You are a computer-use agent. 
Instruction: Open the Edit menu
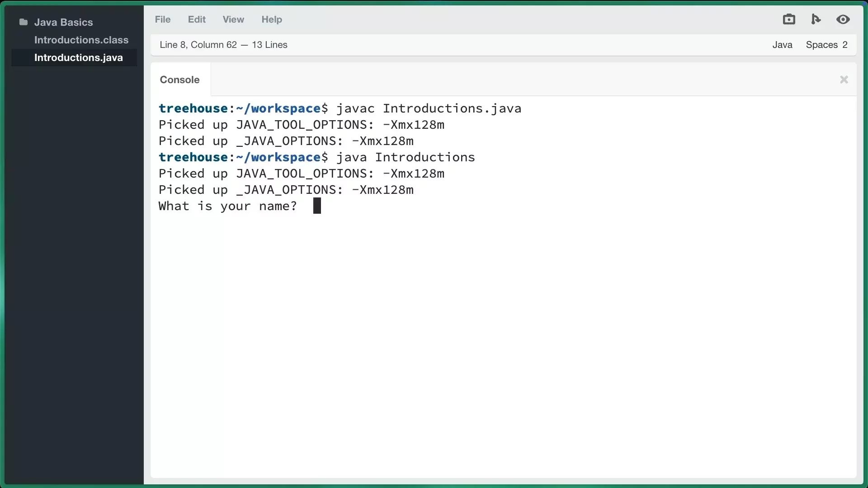pyautogui.click(x=196, y=19)
